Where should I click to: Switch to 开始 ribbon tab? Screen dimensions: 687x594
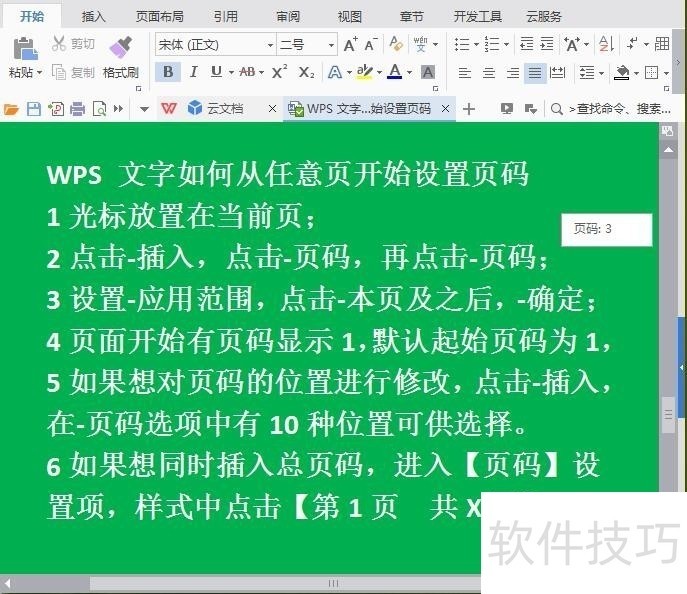(x=32, y=17)
